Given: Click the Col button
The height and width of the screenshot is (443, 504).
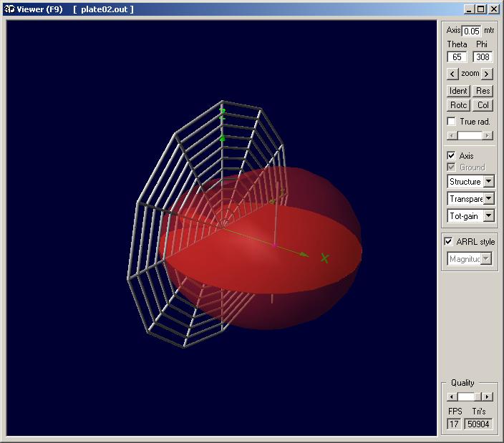Looking at the screenshot, I should pos(483,105).
